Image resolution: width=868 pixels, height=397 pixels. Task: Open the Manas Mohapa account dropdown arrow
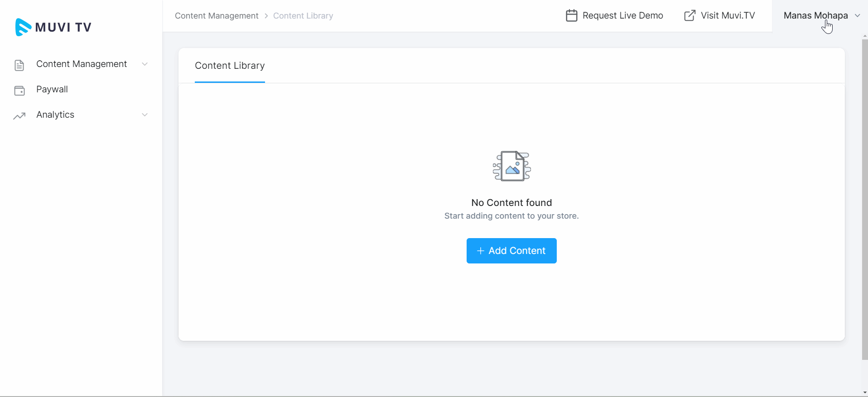click(x=857, y=16)
